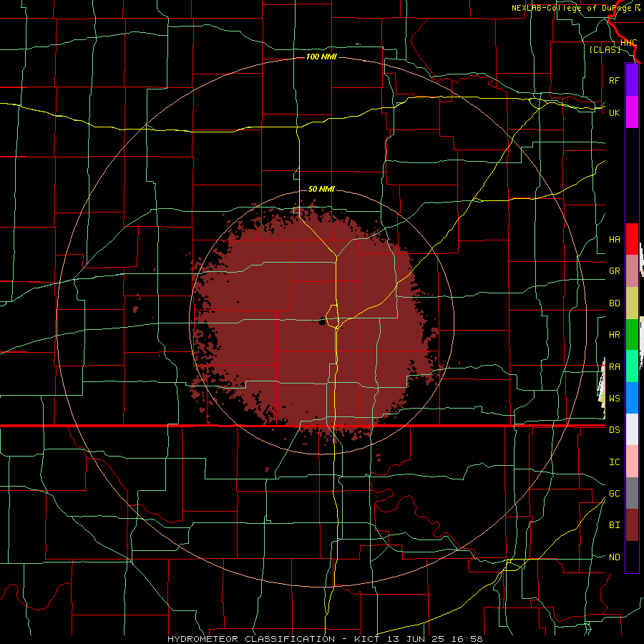Click the "BD" legend label

pos(614,303)
